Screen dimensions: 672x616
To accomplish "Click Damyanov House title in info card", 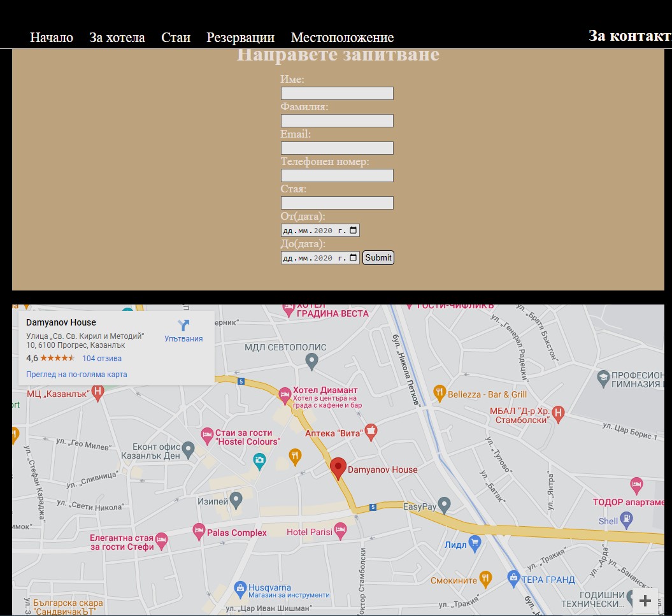I will click(x=61, y=322).
